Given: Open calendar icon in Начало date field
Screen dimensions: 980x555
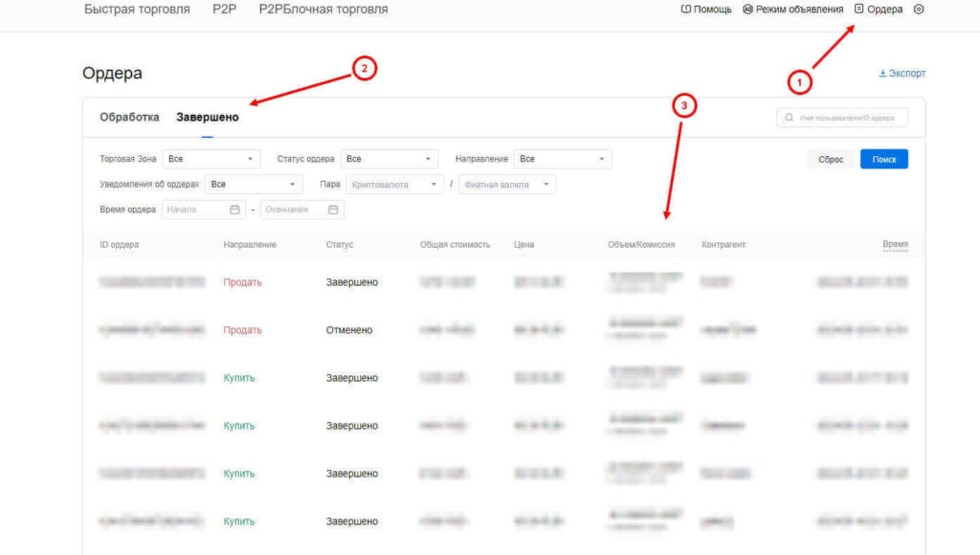Looking at the screenshot, I should (x=234, y=210).
